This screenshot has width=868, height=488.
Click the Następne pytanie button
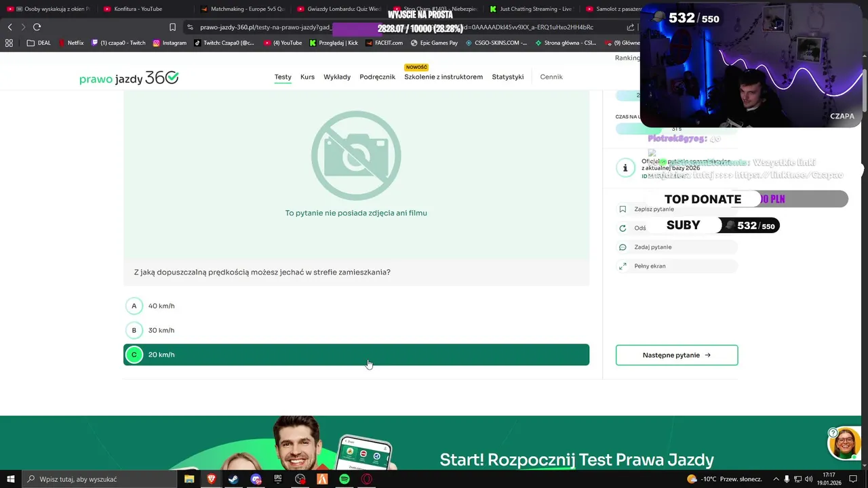(x=677, y=355)
